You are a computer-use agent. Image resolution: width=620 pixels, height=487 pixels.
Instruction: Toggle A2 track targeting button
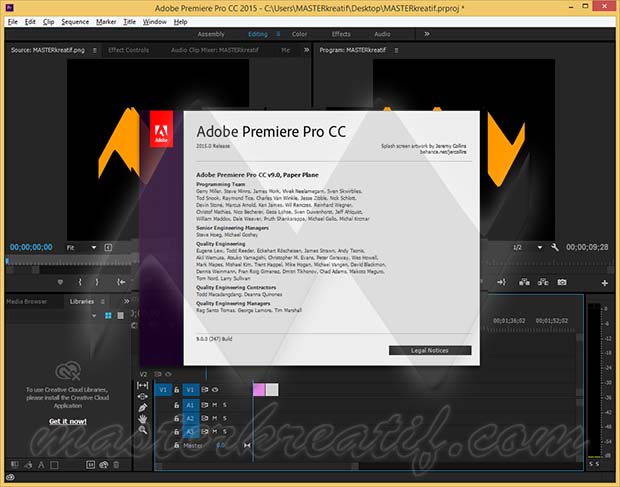coord(190,418)
